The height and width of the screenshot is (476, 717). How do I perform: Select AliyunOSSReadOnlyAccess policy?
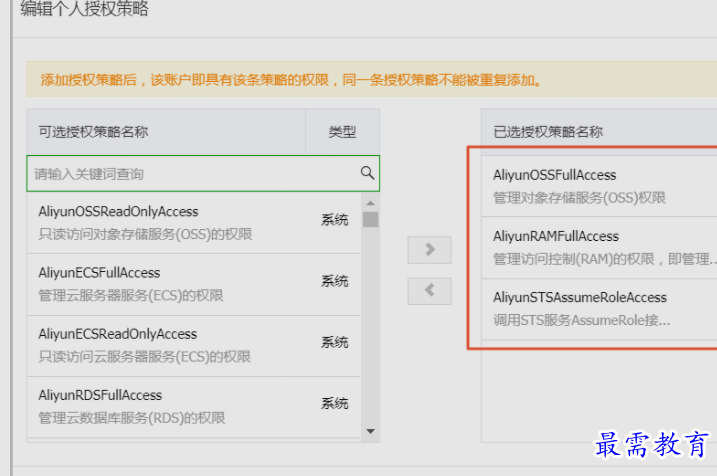coord(194,223)
